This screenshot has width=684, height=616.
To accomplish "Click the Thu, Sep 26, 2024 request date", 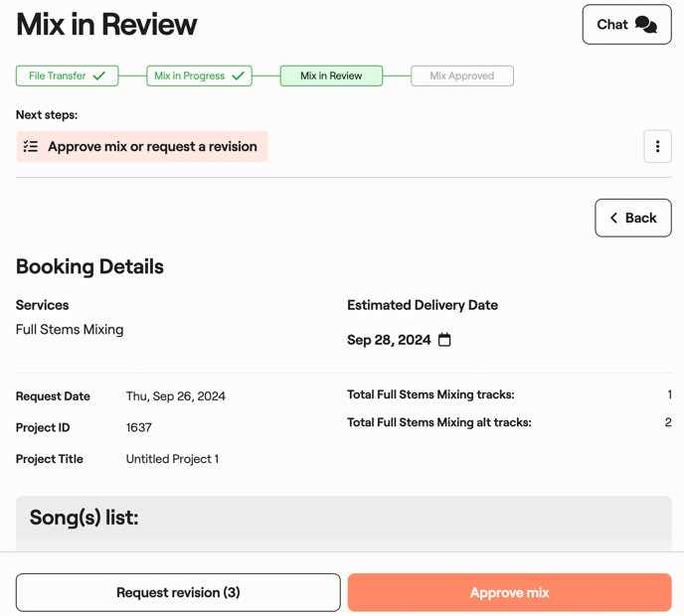I will click(x=175, y=395).
